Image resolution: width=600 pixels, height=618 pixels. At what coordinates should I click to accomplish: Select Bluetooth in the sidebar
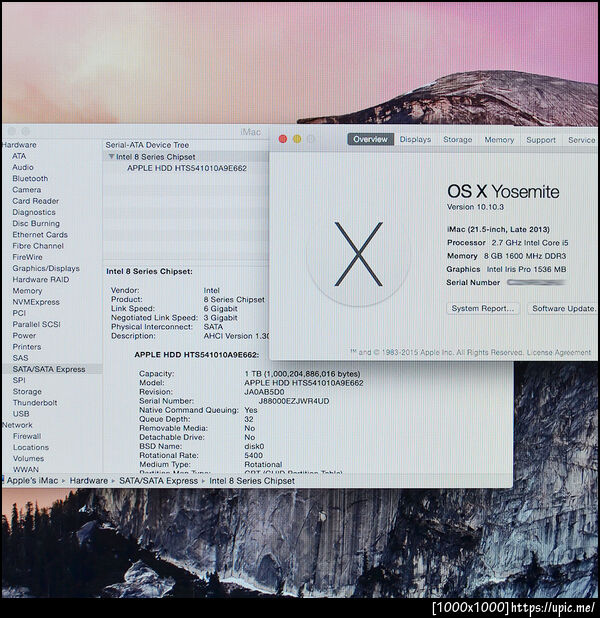[x=30, y=179]
